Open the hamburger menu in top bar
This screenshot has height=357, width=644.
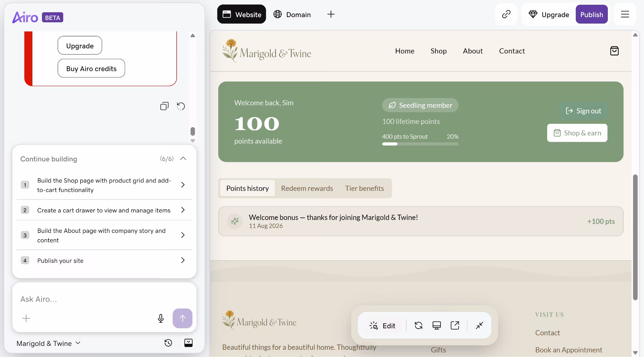point(625,14)
